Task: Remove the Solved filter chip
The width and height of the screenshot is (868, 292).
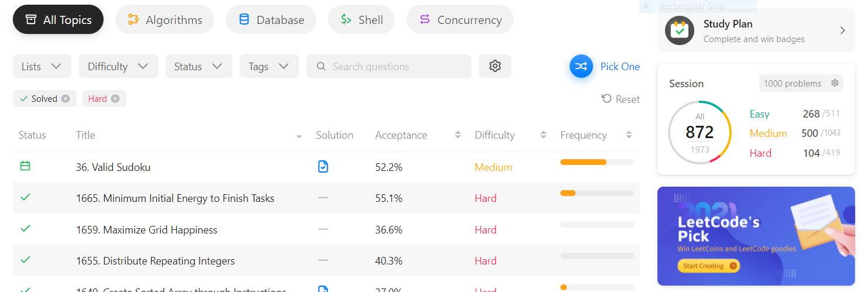Action: pyautogui.click(x=66, y=99)
